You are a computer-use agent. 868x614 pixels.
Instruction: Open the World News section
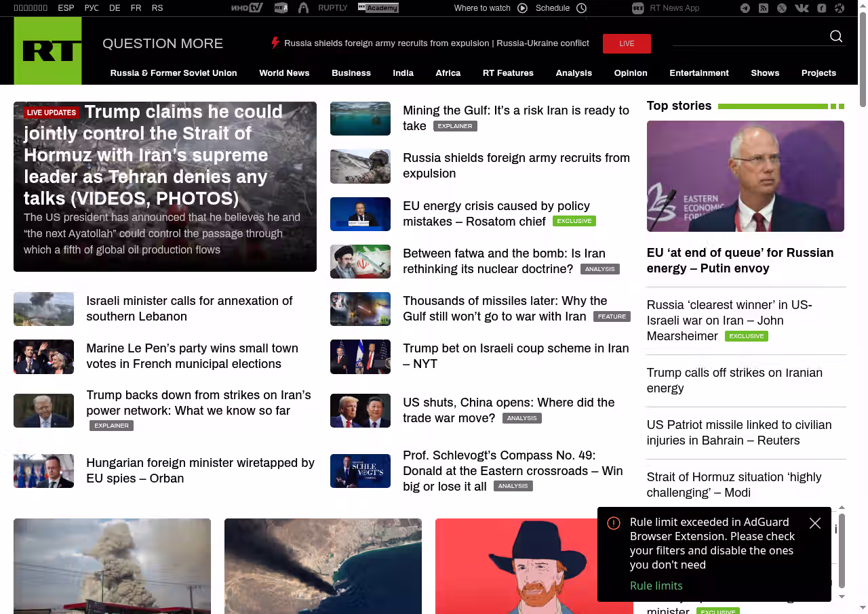(x=284, y=73)
